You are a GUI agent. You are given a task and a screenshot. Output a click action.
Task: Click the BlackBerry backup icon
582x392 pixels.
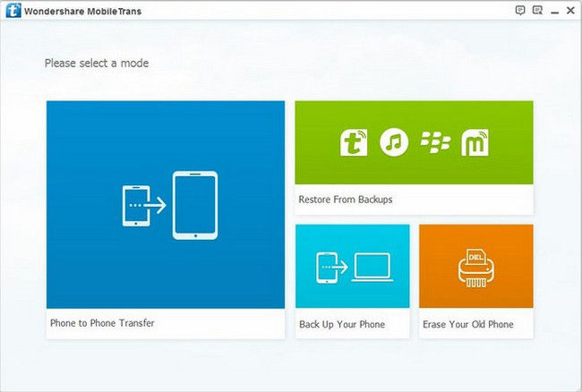[x=435, y=142]
